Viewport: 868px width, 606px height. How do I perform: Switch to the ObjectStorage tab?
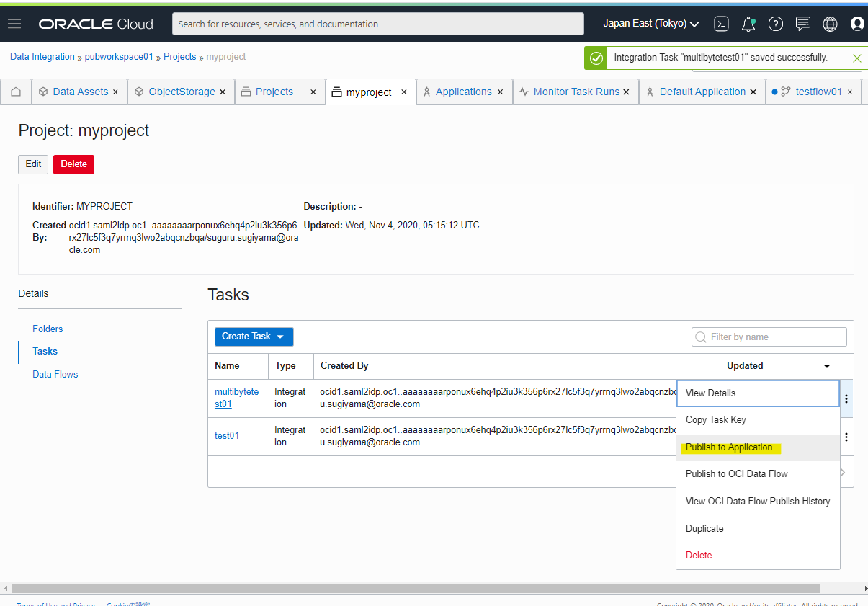click(x=182, y=92)
